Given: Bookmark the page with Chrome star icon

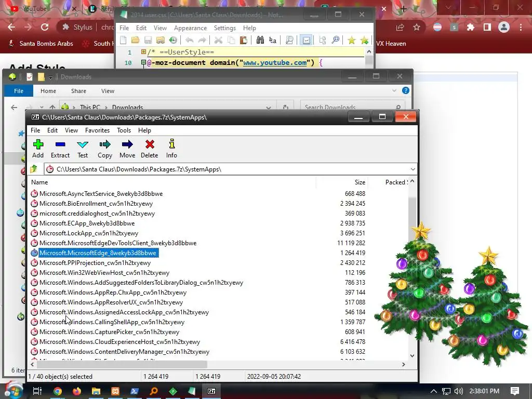Looking at the screenshot, I should [x=417, y=27].
